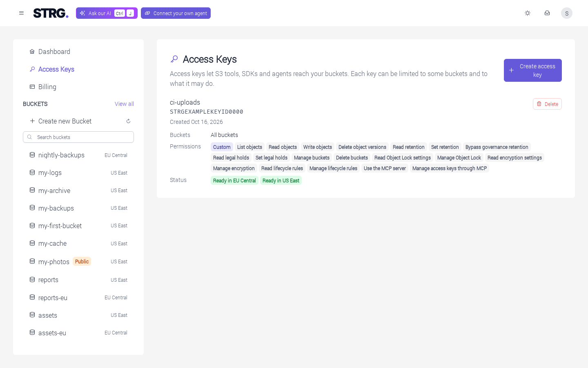Image resolution: width=588 pixels, height=368 pixels.
Task: Click the my-logs bucket icon
Action: pyautogui.click(x=32, y=173)
